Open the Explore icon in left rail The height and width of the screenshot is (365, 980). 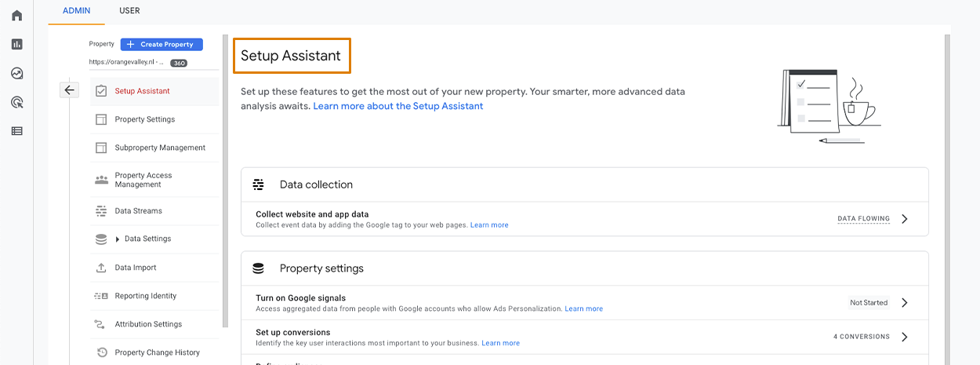tap(16, 73)
